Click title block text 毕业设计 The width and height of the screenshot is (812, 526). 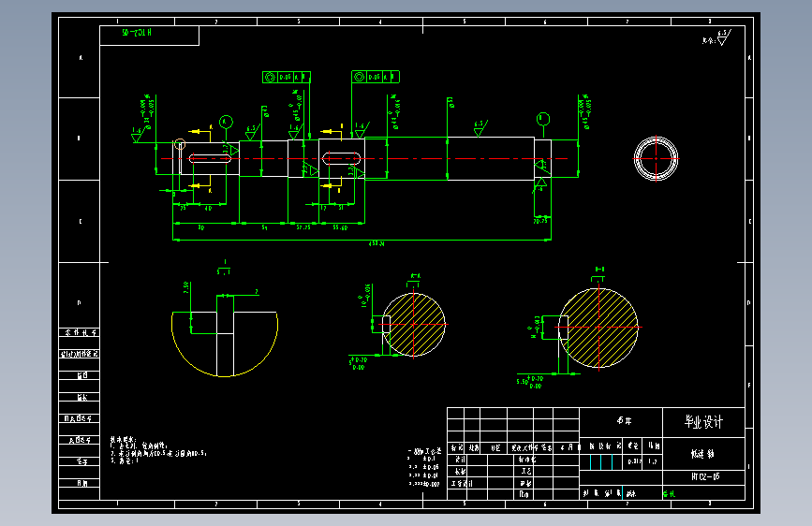[703, 422]
